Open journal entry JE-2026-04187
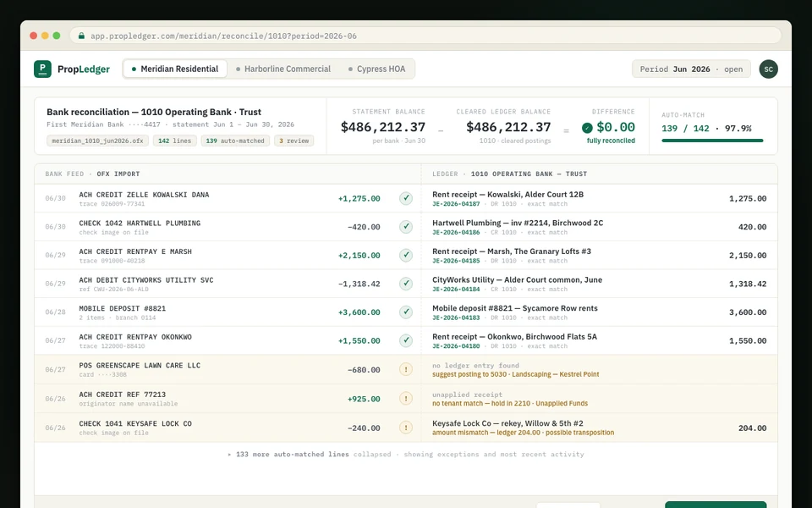This screenshot has width=812, height=508. (x=456, y=204)
